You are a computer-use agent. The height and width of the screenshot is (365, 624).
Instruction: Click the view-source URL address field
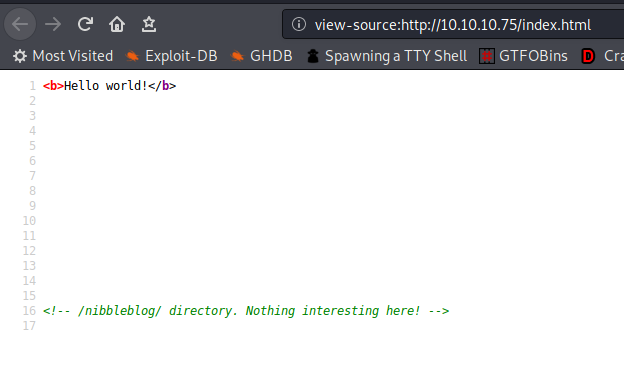click(x=452, y=25)
